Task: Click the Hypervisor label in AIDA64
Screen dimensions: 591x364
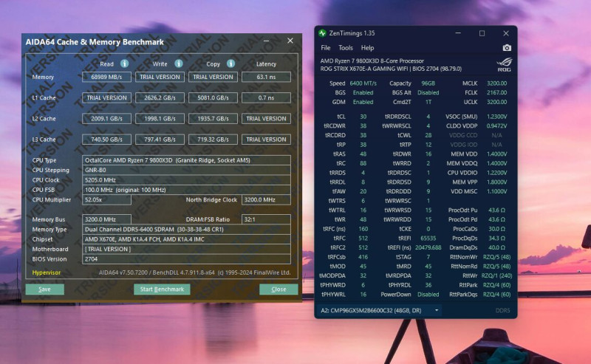Action: coord(47,272)
